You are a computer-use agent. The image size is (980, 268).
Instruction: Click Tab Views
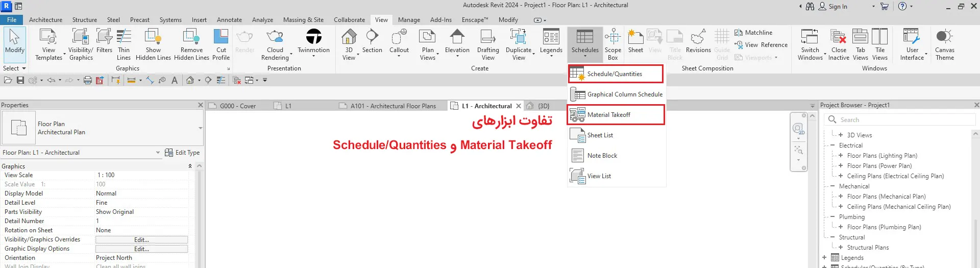[861, 45]
